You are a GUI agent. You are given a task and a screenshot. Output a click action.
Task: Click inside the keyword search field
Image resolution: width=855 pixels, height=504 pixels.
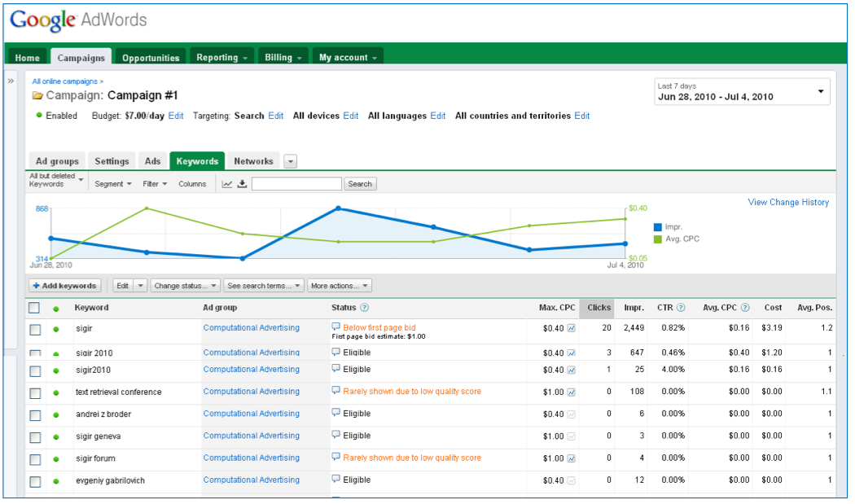point(296,184)
